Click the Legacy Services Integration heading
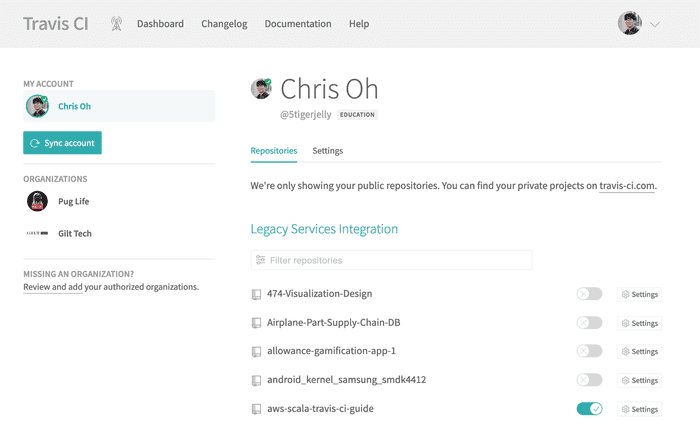Viewport: 700px width, 427px height. [x=324, y=229]
